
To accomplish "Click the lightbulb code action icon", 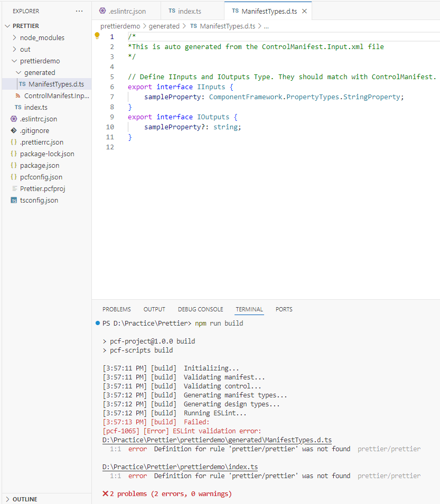I will coord(97,36).
